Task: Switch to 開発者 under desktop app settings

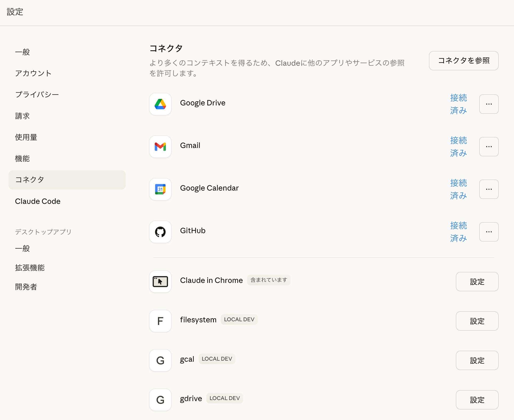Action: tap(26, 287)
